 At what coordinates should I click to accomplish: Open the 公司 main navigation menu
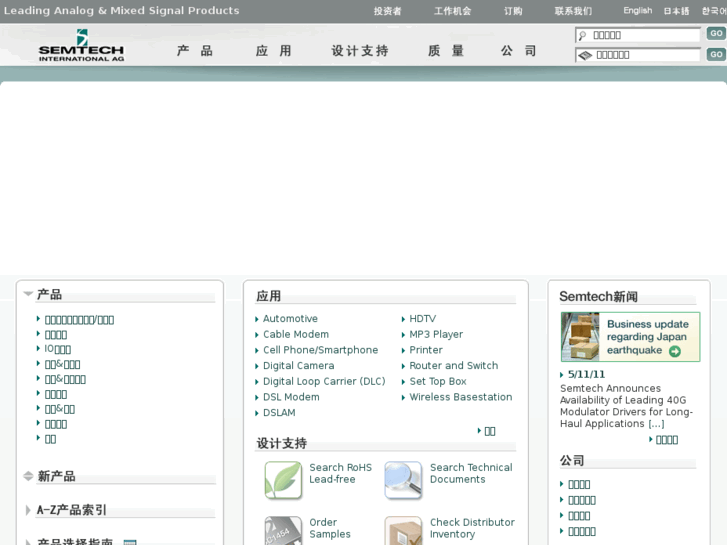(518, 51)
